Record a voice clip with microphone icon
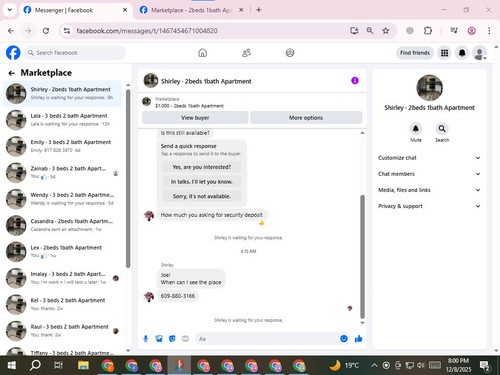Viewport: 500px width, 375px height. (x=146, y=339)
